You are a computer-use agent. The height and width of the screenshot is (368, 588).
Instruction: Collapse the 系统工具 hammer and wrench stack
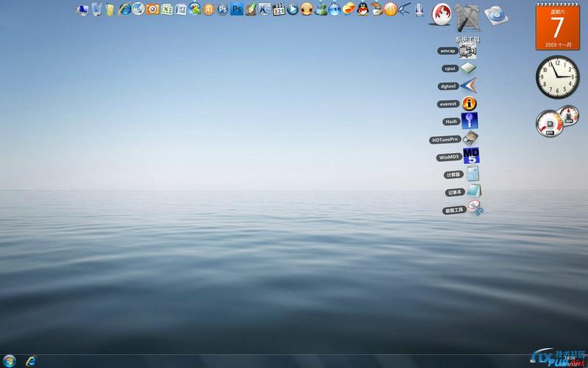tap(467, 18)
